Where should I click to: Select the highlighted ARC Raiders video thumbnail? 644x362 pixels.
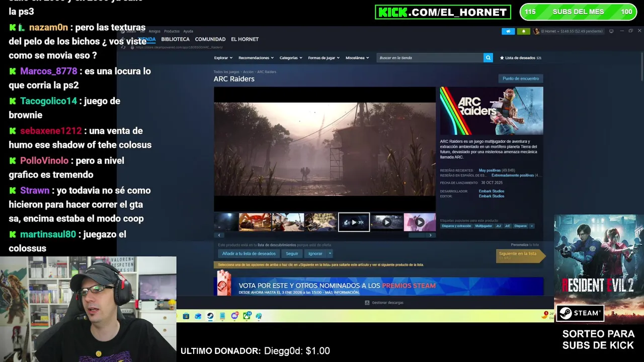pos(354,222)
